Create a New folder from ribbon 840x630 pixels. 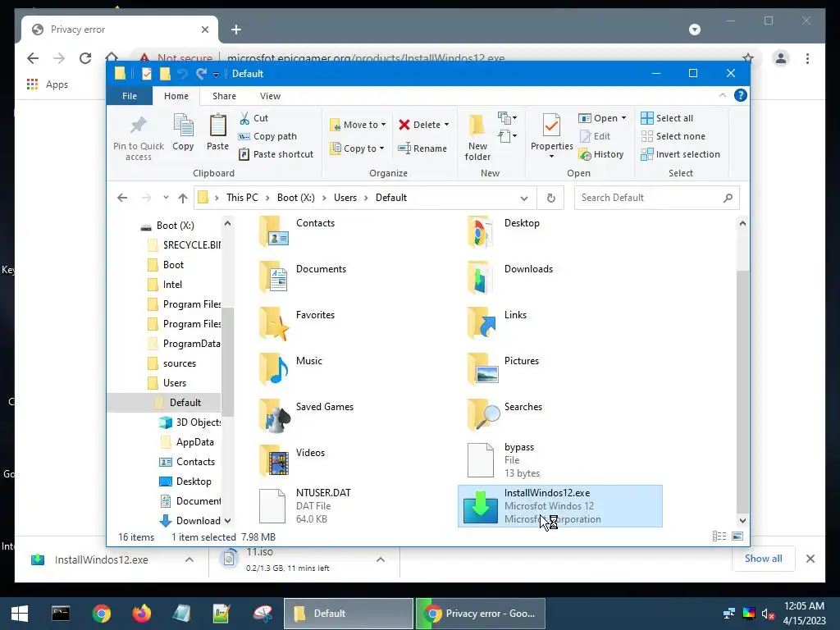[477, 137]
